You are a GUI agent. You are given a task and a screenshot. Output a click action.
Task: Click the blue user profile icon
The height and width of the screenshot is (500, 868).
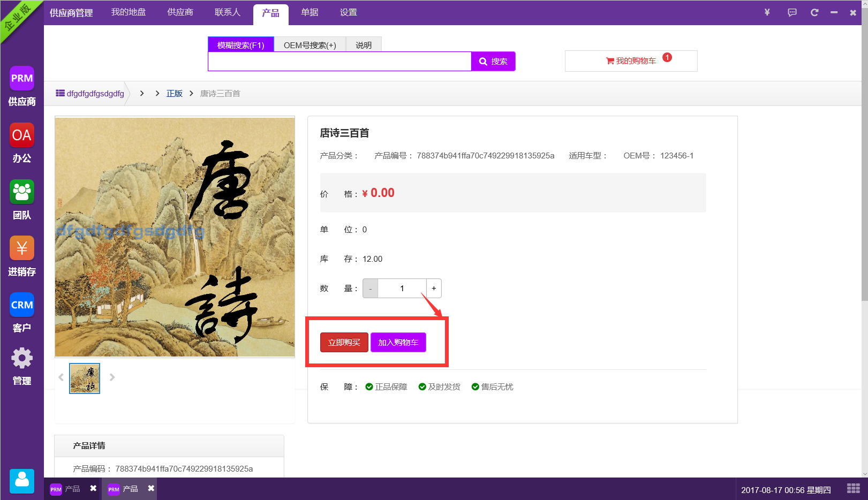[x=22, y=481]
